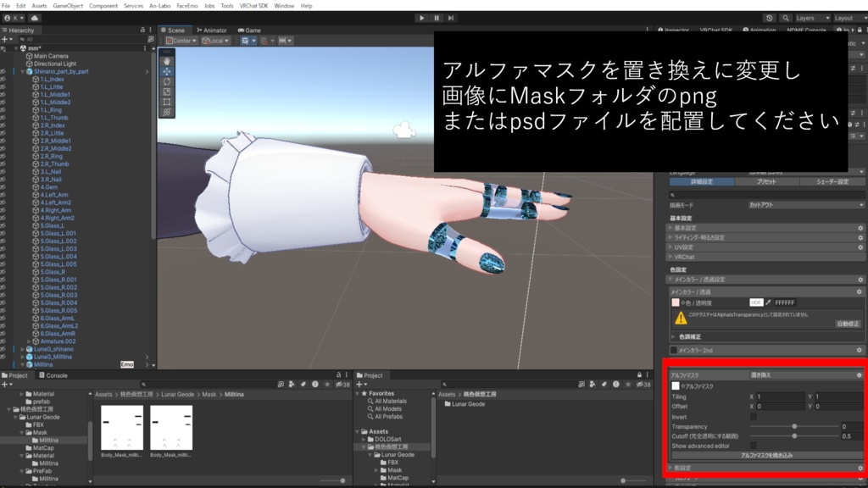Toggle visibility of 2.R_Thumb object

3,164
